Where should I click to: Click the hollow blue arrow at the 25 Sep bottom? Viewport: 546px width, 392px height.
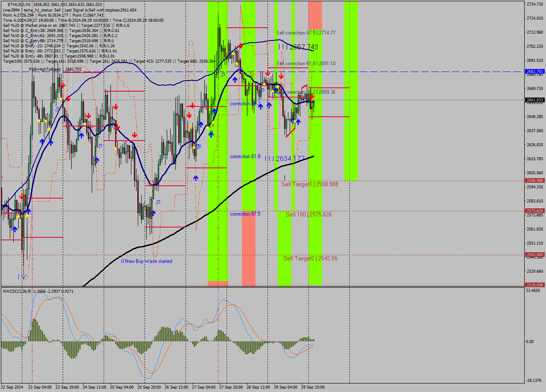(158, 202)
